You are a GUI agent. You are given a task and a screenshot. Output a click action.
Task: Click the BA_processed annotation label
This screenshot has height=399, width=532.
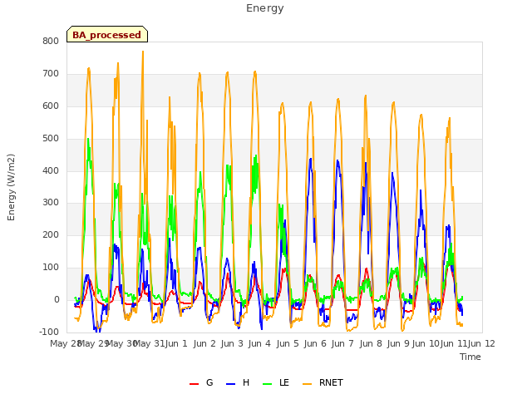click(107, 34)
